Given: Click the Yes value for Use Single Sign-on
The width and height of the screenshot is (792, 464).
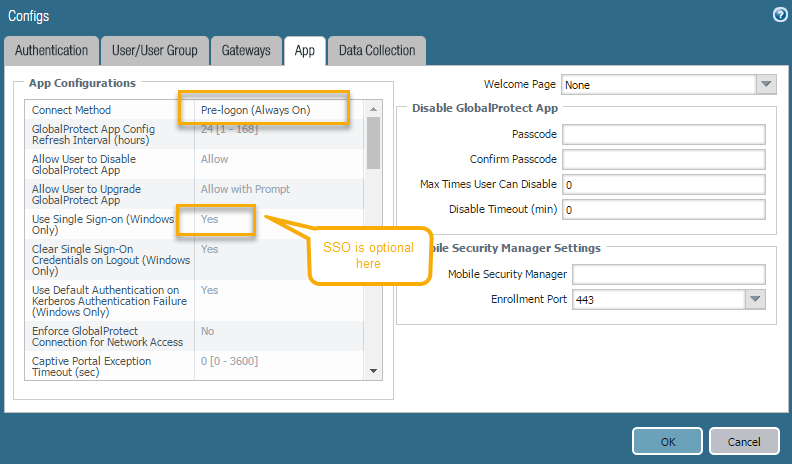Looking at the screenshot, I should [x=209, y=219].
